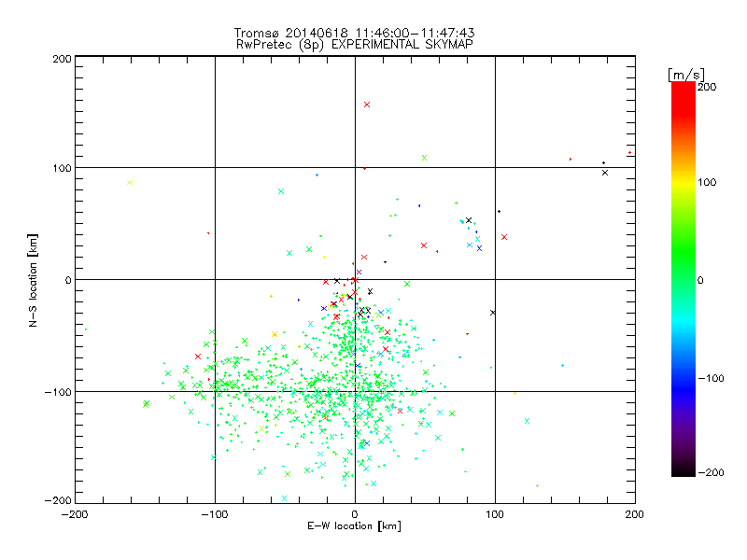Click the yellow X marker at upper left

[x=130, y=182]
